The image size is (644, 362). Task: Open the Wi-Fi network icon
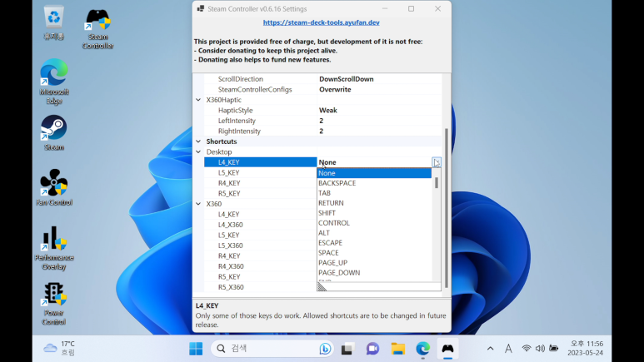(x=527, y=348)
